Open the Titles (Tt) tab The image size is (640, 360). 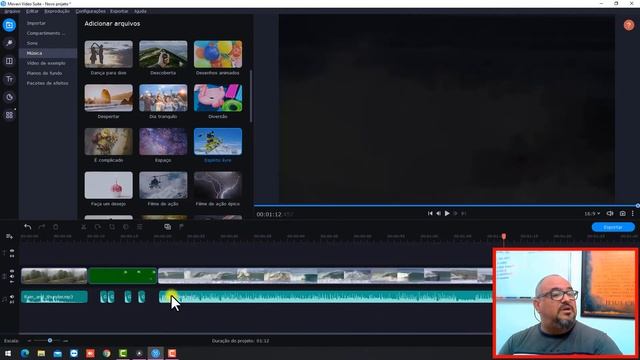[9, 79]
